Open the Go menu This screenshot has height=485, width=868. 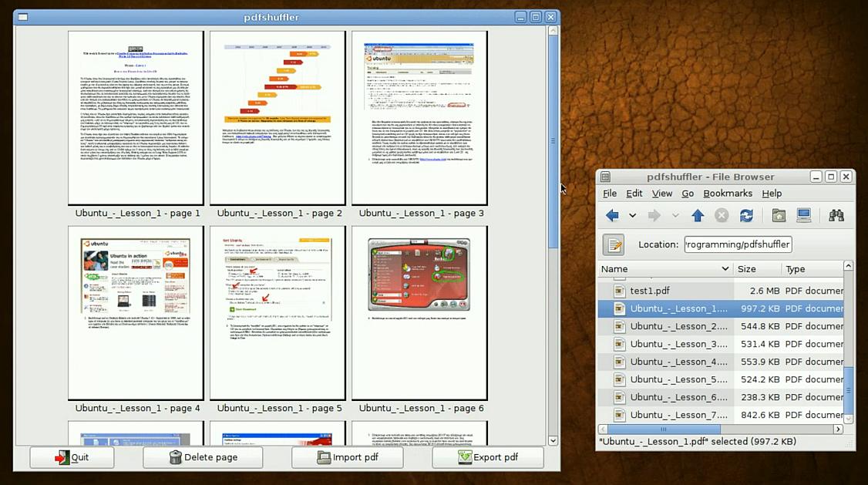pos(688,194)
